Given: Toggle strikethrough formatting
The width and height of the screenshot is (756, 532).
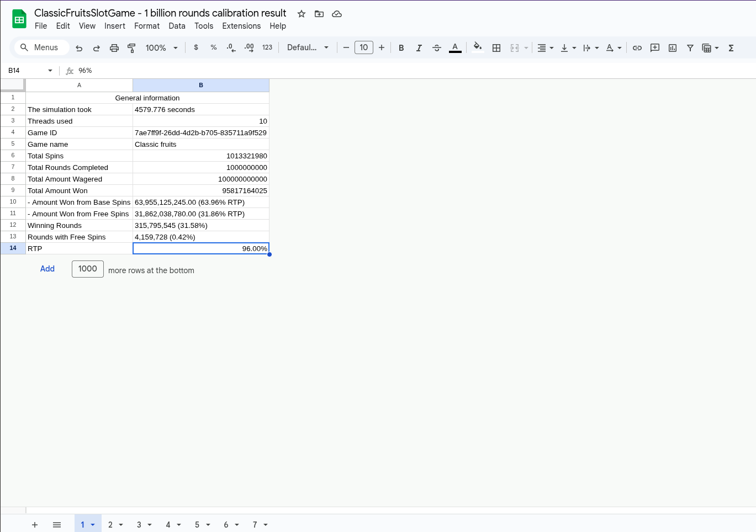Looking at the screenshot, I should 437,48.
